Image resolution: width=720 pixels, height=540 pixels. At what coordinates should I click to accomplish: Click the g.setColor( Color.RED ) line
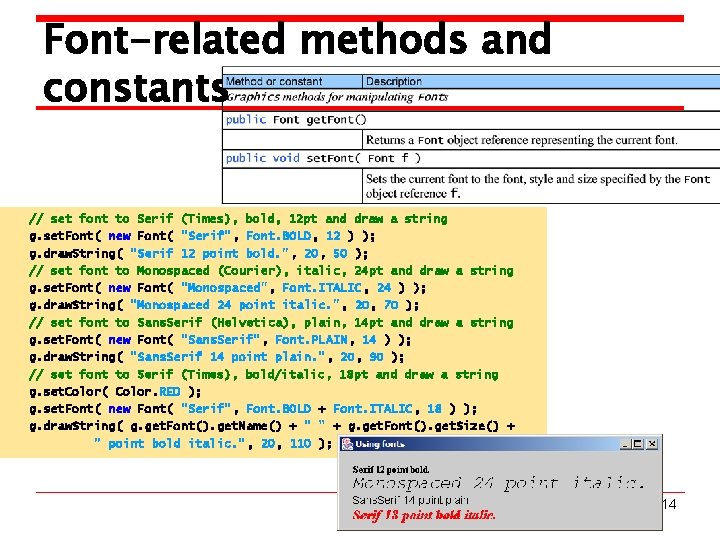(x=115, y=392)
